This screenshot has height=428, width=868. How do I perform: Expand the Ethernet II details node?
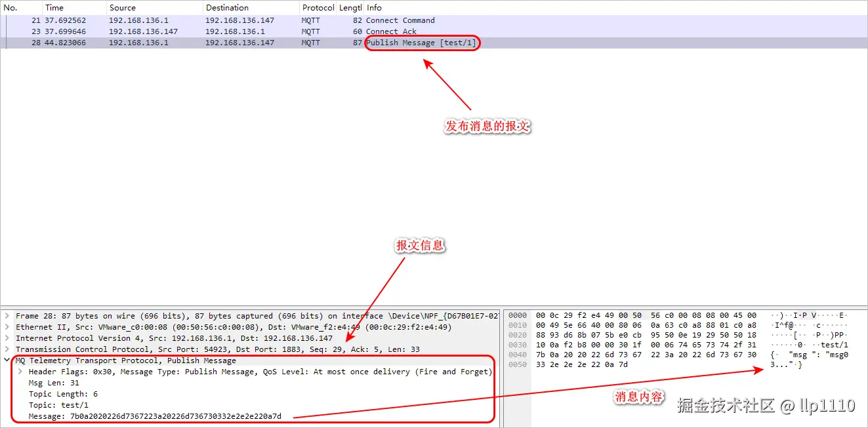(7, 327)
